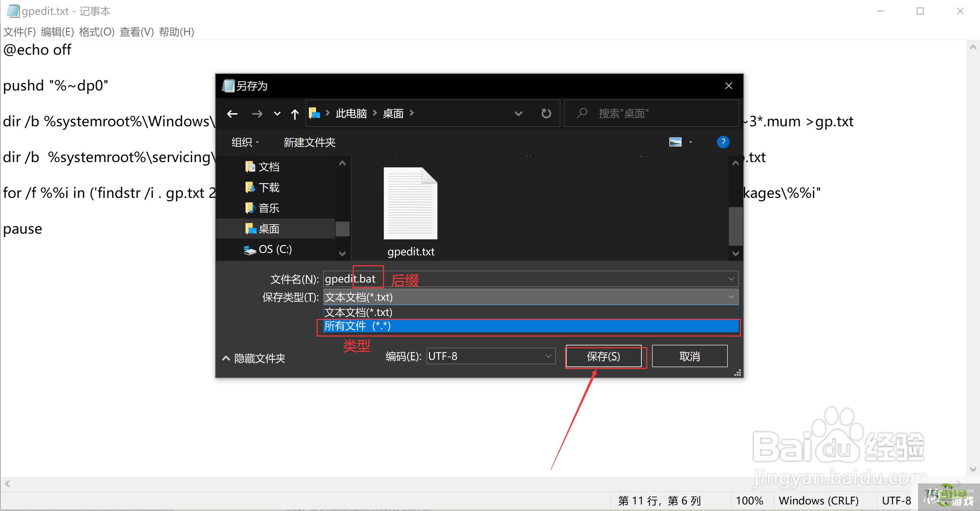Click the 另存为 dialog title icon
Image resolution: width=980 pixels, height=511 pixels.
pos(228,86)
